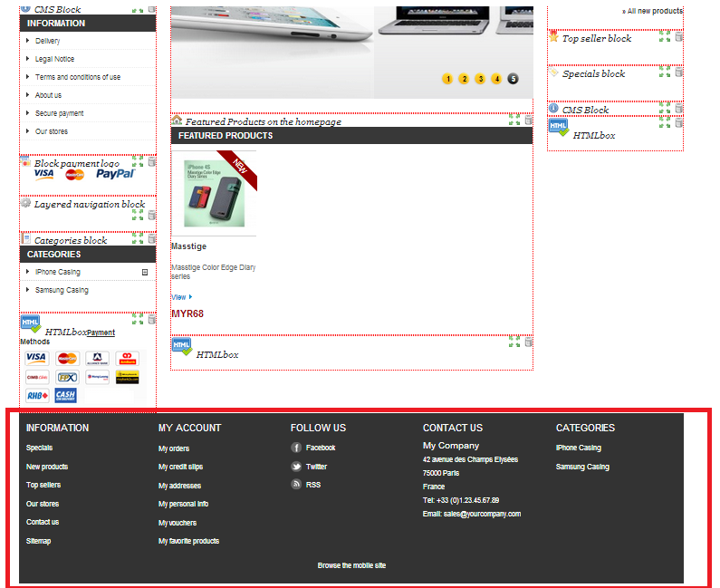720x588 pixels.
Task: Click the Cash on Delivery logo
Action: (66, 396)
